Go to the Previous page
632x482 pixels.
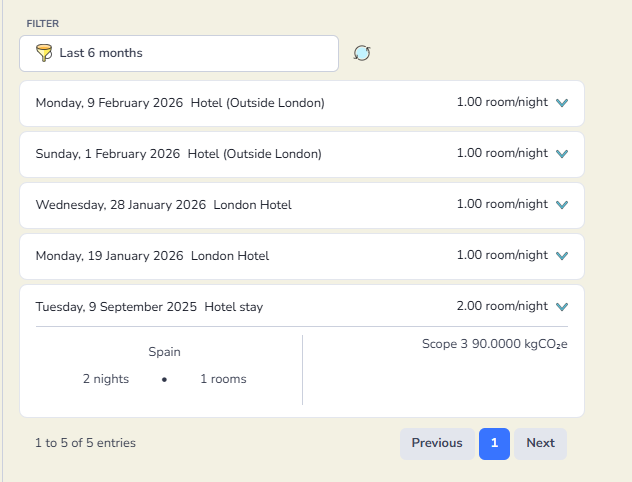[x=437, y=443]
